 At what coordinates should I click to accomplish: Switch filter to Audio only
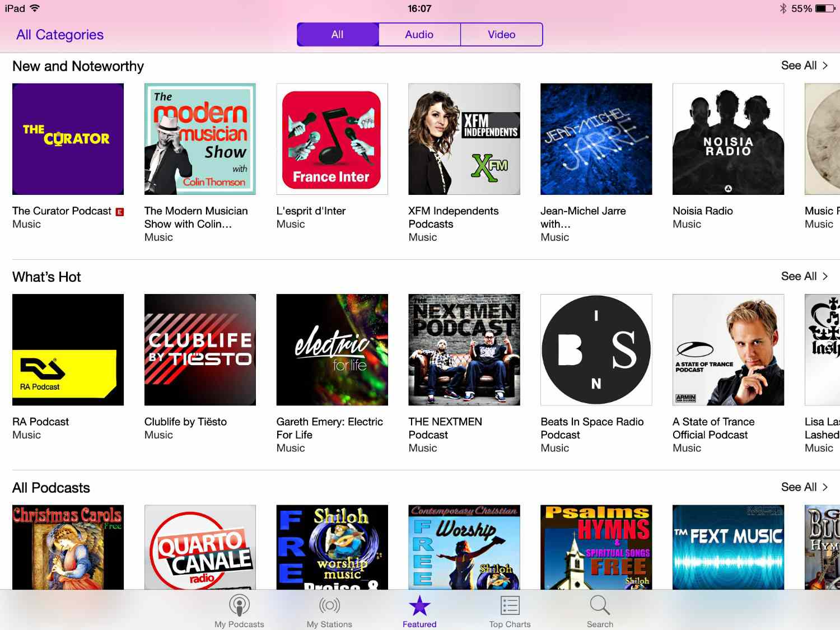(x=419, y=35)
